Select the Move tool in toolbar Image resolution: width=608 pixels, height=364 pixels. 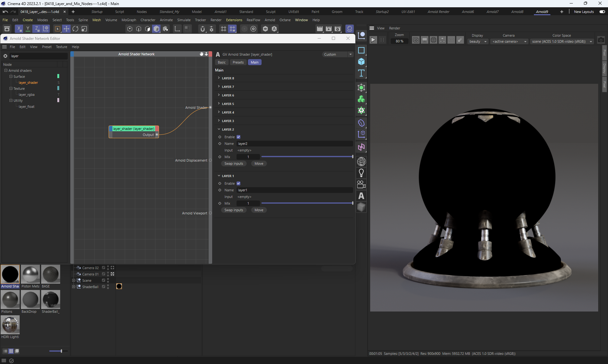[x=66, y=29]
